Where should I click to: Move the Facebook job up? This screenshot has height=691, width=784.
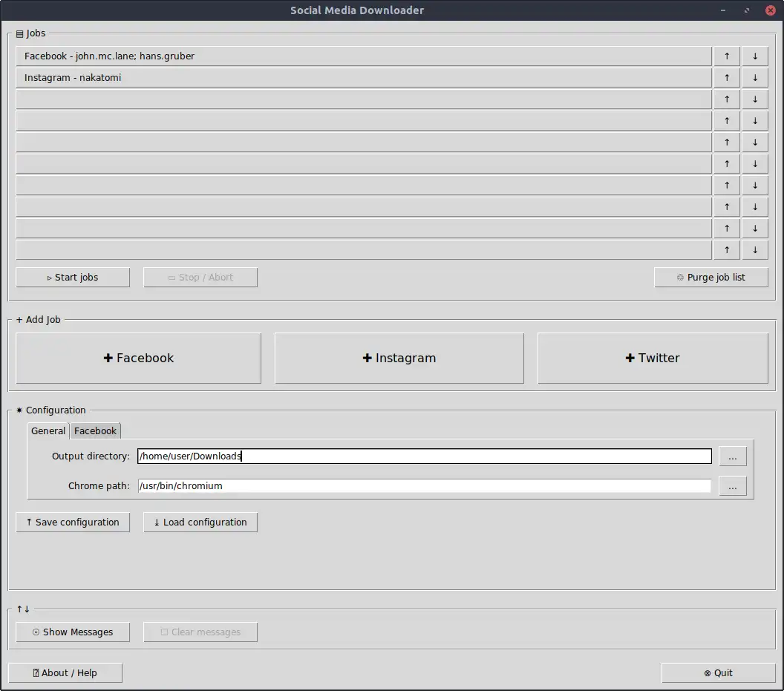pyautogui.click(x=727, y=56)
